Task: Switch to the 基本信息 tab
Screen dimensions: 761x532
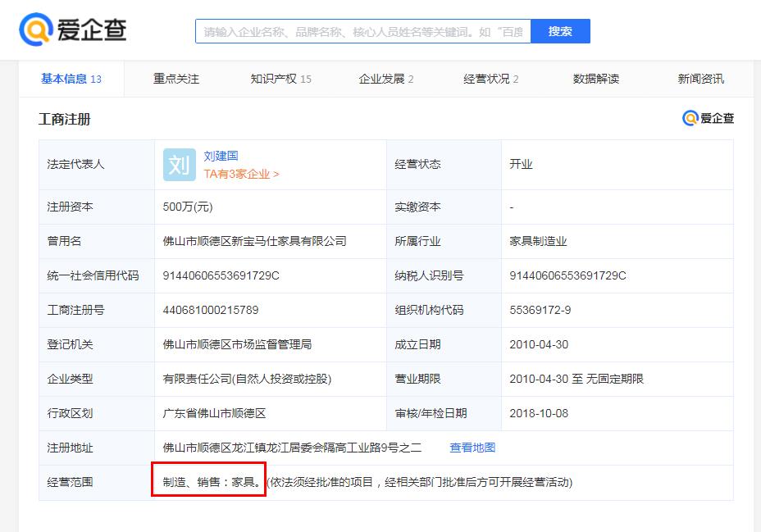Action: pos(71,79)
